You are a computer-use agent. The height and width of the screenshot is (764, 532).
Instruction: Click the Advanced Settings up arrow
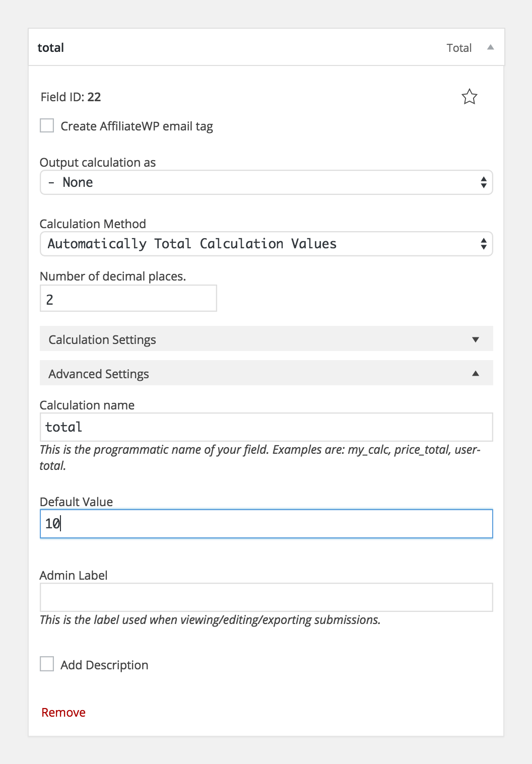pos(475,374)
